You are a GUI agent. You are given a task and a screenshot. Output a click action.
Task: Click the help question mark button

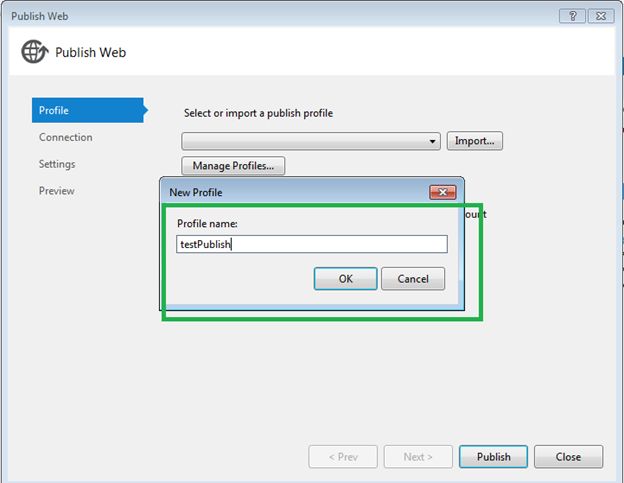[x=572, y=16]
